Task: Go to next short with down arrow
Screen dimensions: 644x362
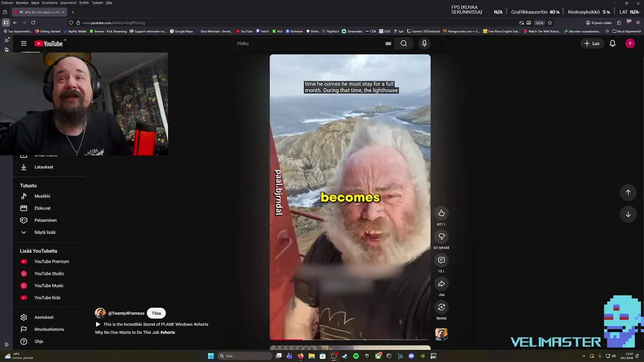Action: click(628, 214)
